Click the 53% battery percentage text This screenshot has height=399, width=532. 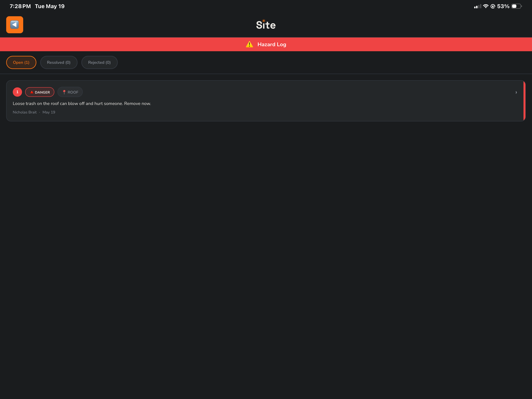click(x=503, y=6)
